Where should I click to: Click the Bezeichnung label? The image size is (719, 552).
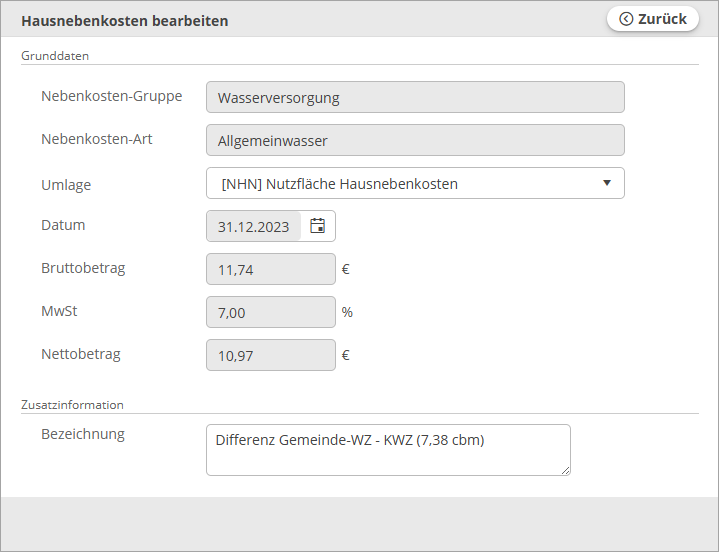83,434
